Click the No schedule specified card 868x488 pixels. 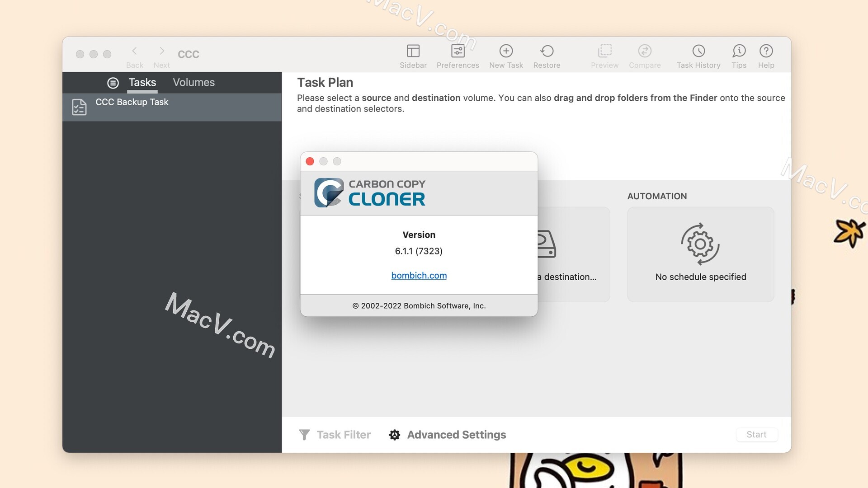click(x=700, y=254)
